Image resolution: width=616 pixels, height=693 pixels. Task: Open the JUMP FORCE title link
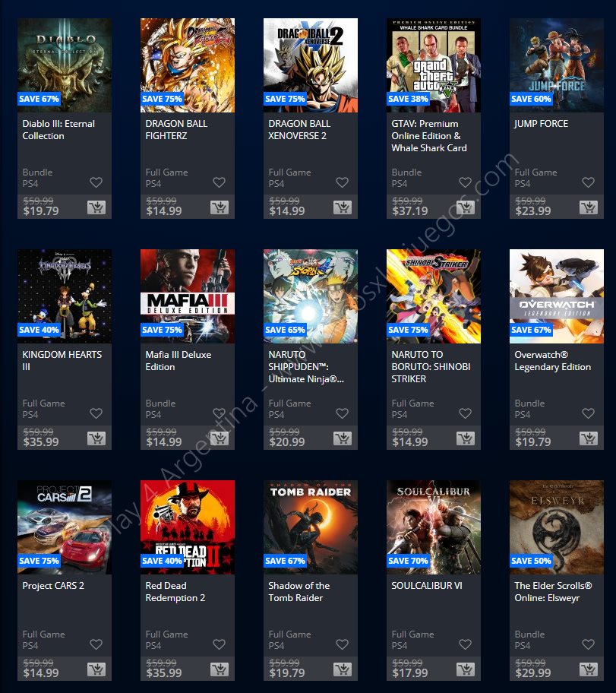pyautogui.click(x=541, y=124)
